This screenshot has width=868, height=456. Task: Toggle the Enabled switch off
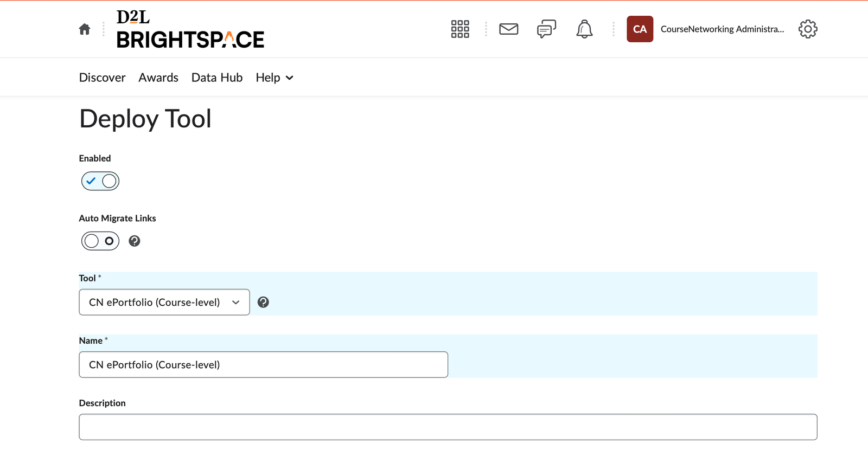point(100,181)
